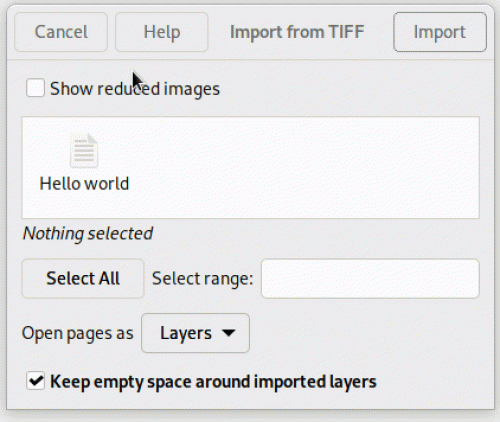Uncheck Keep empty space around imported layers
The image size is (500, 422).
point(35,381)
